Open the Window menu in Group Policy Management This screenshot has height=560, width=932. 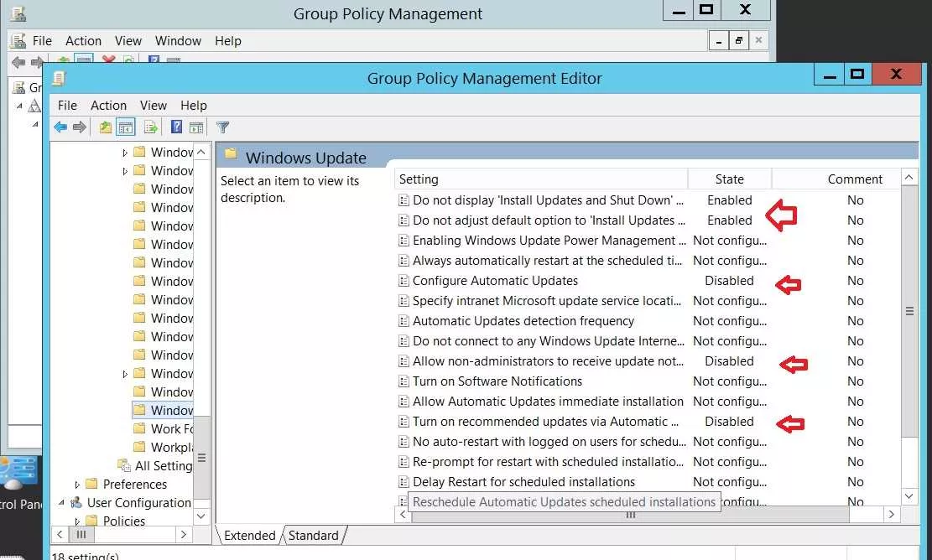click(178, 41)
